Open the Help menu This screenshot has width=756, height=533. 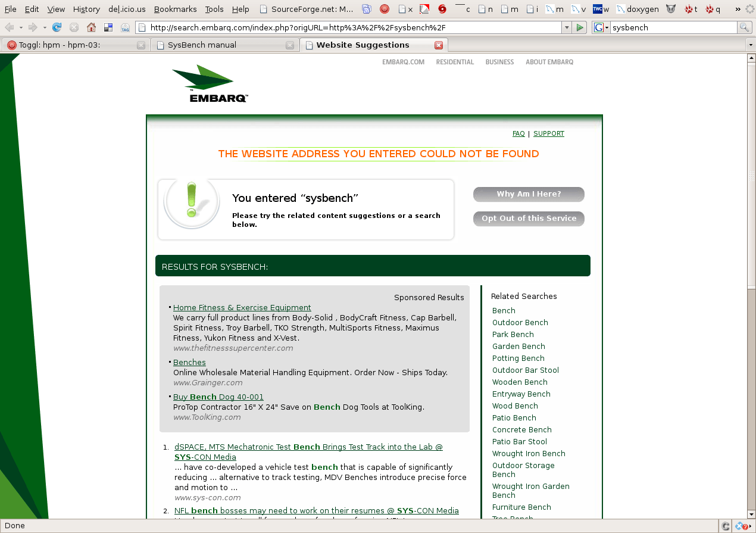coord(240,9)
